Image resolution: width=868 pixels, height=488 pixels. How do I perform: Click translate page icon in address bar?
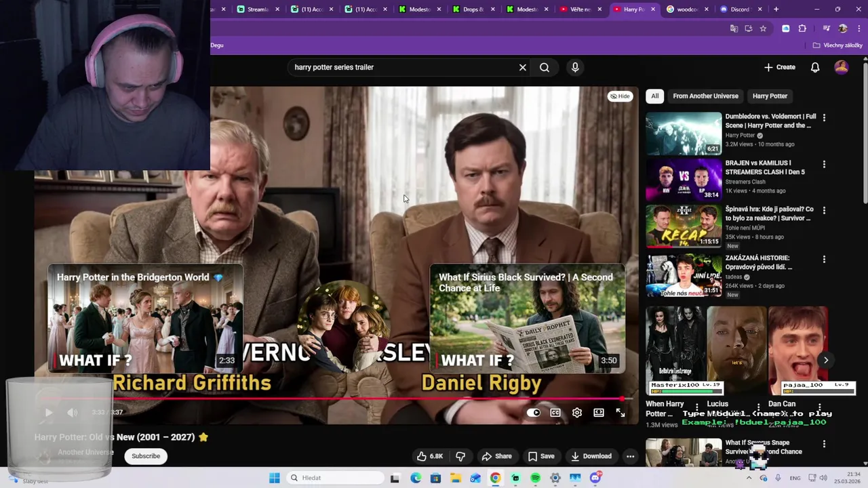click(x=734, y=28)
